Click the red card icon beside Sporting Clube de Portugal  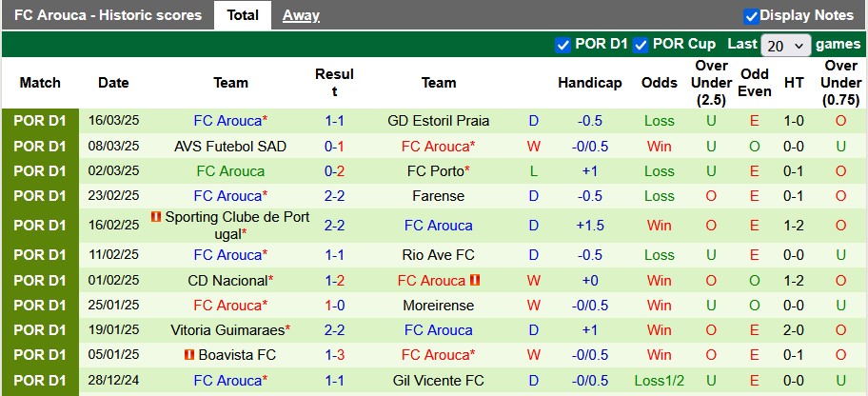pyautogui.click(x=156, y=217)
